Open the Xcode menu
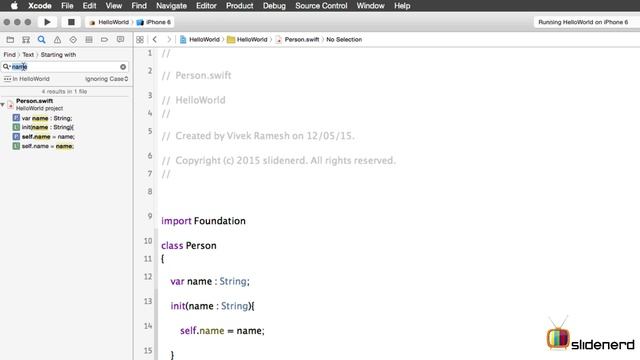This screenshot has height=360, width=640. 40,6
